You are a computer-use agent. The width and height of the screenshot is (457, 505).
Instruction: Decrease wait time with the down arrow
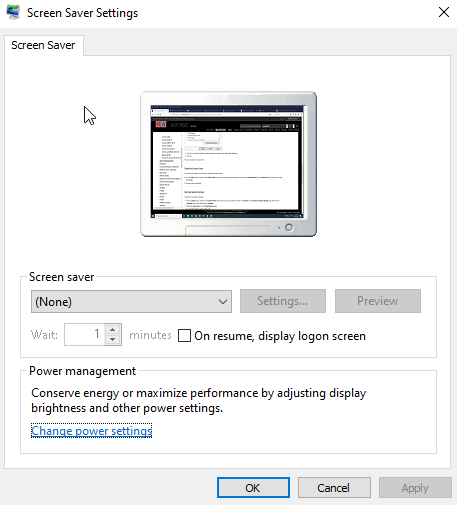[x=113, y=340]
